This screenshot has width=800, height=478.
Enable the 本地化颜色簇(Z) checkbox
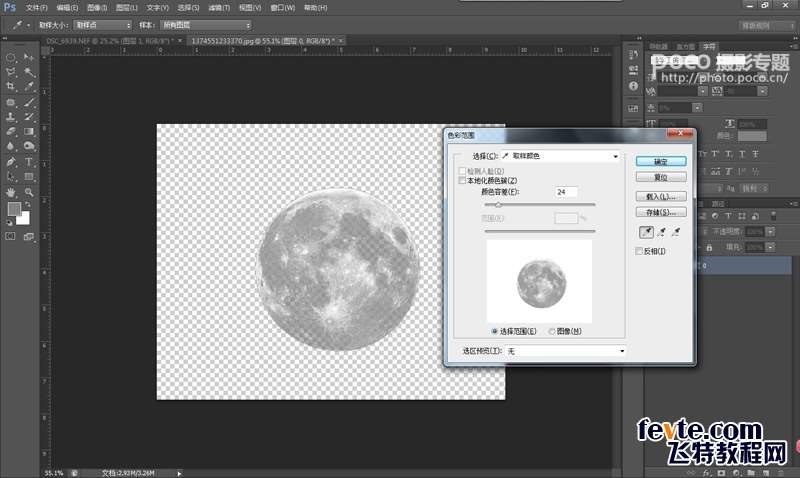462,181
